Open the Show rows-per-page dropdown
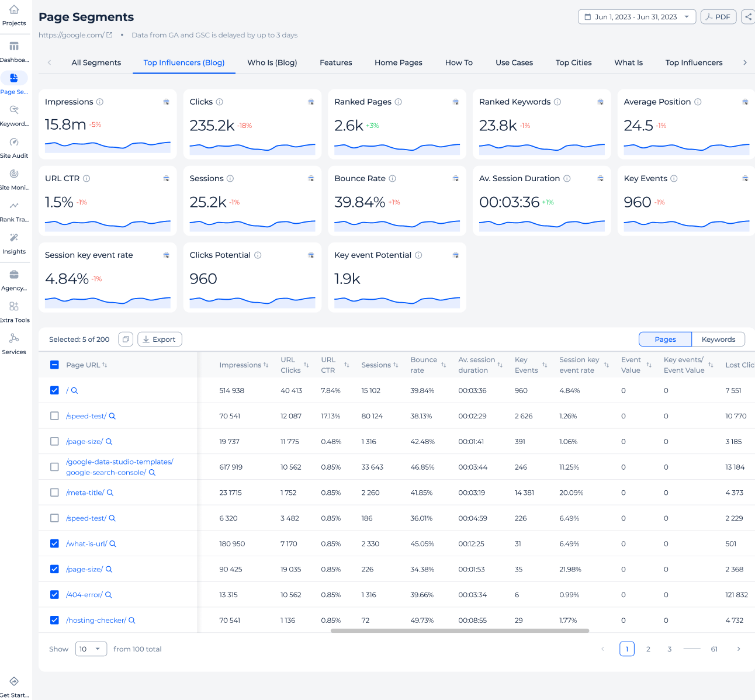Screen dimensions: 755x700 (x=91, y=649)
